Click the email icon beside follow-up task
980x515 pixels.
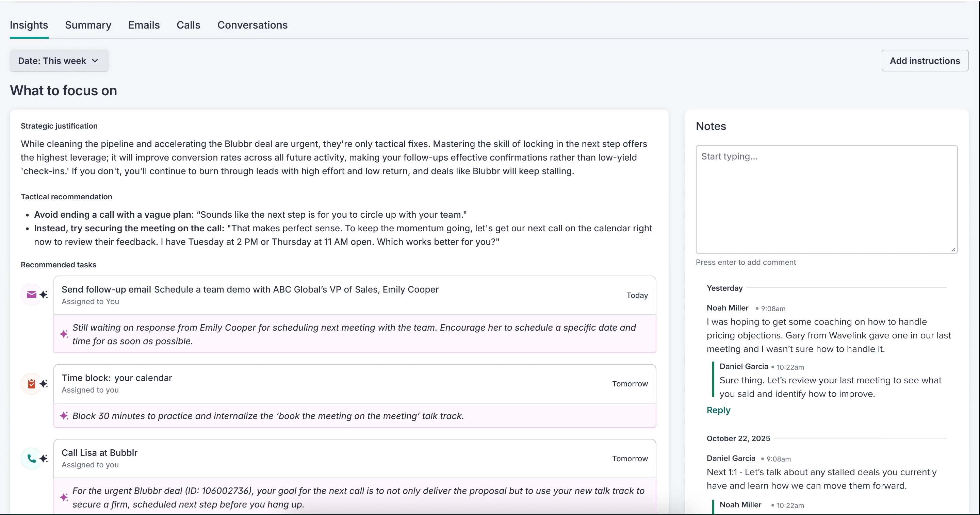pyautogui.click(x=31, y=295)
